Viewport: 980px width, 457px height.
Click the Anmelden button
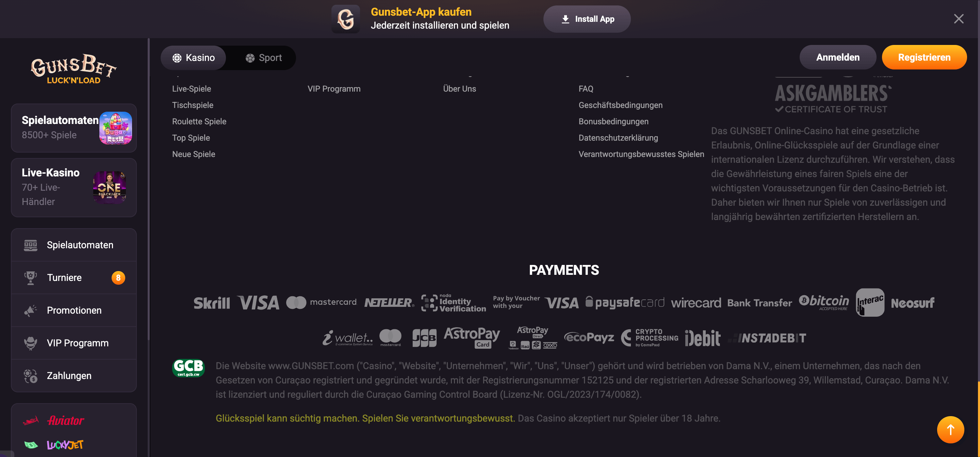tap(837, 57)
